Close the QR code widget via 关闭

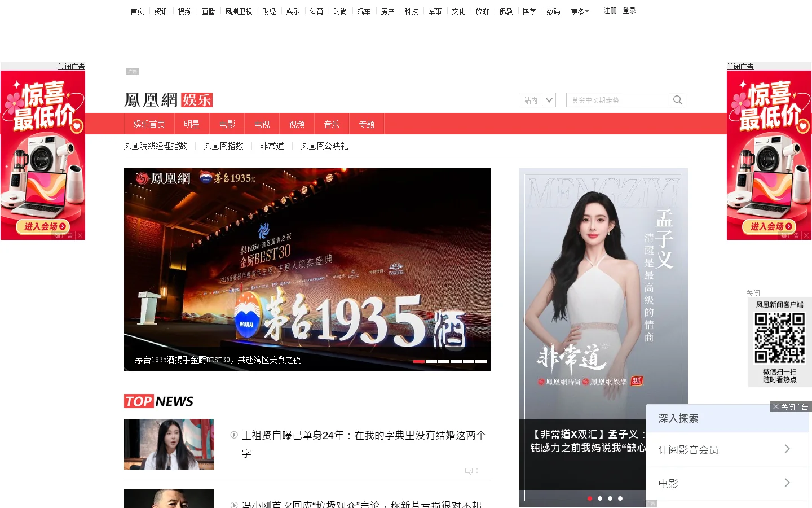(x=753, y=293)
